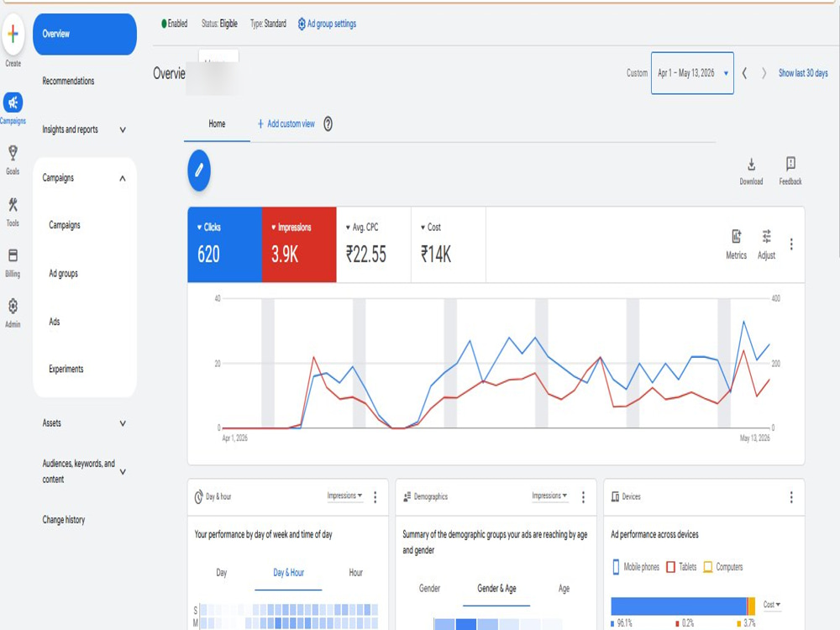Click the Devices card icon
This screenshot has height=630, width=840.
pos(615,496)
